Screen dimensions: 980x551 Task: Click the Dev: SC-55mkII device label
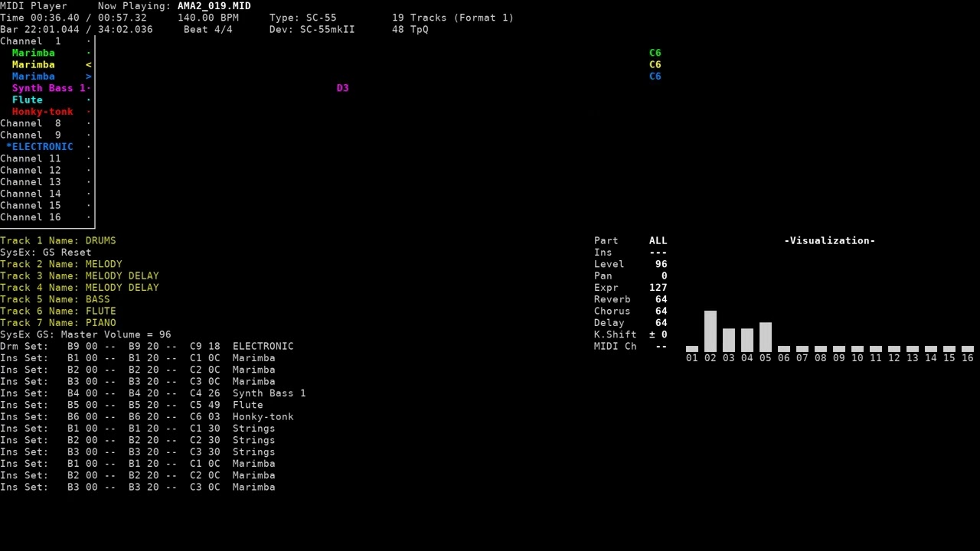point(312,29)
